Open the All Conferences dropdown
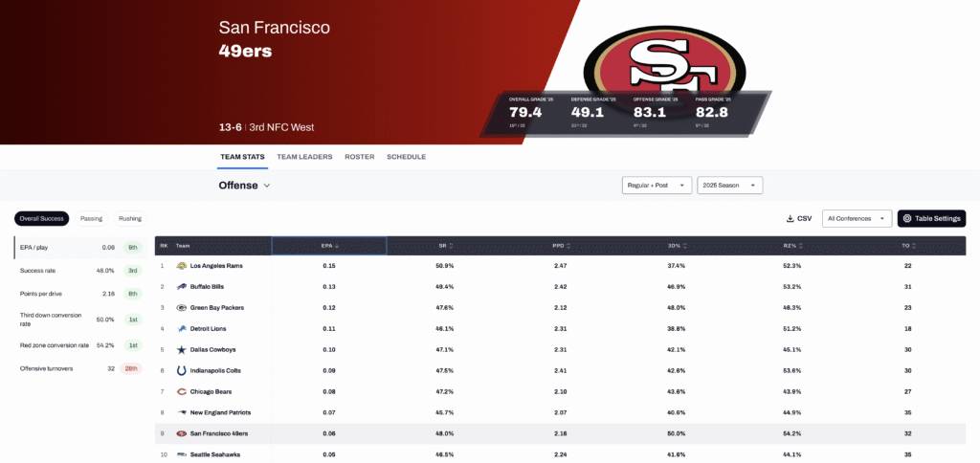The width and height of the screenshot is (980, 463). coord(857,219)
